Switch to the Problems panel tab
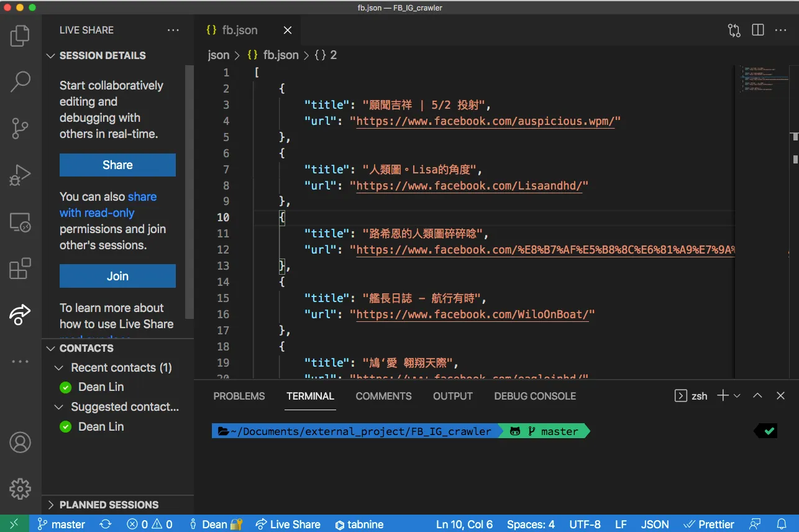The width and height of the screenshot is (799, 532). click(x=239, y=396)
